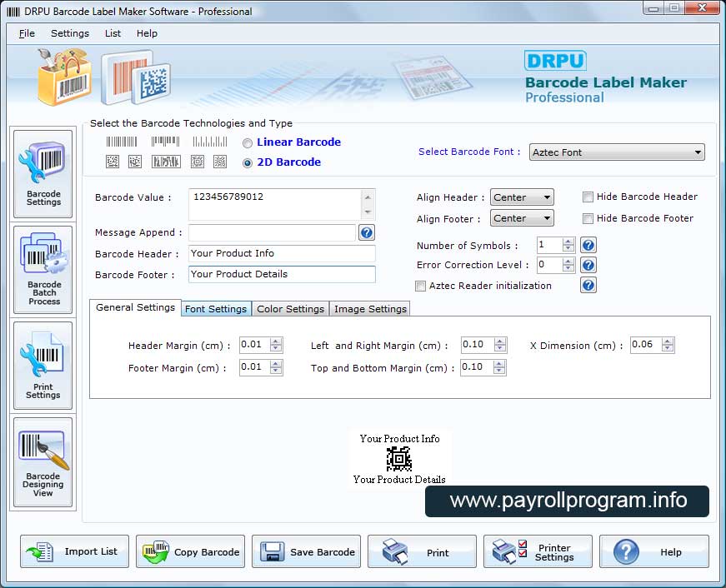Click the Barcode Footer input field

[282, 274]
